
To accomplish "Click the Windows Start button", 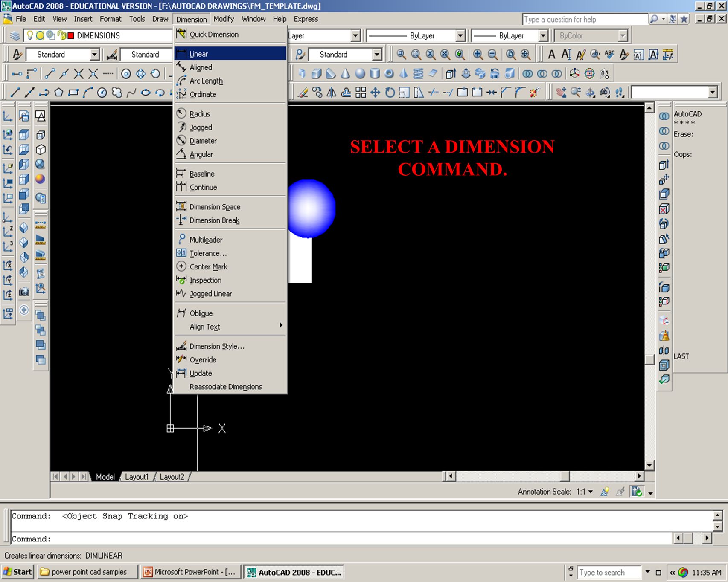I will [x=17, y=572].
